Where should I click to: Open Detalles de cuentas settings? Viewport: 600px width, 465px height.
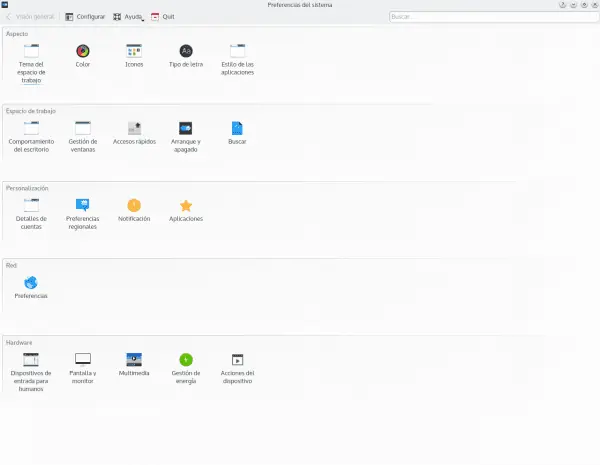point(31,214)
